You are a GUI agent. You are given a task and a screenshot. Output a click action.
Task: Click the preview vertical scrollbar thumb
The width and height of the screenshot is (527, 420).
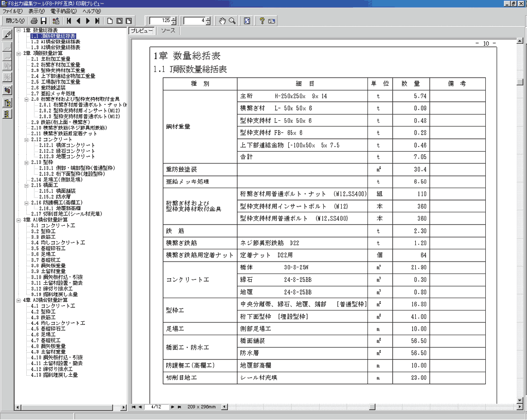[520, 82]
